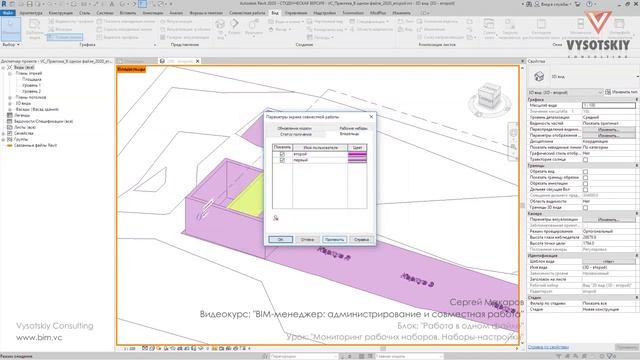Screen dimensions: 640x360
Task: Open the Collaborate (Совместная работа) ribbon tab
Action: click(x=247, y=13)
